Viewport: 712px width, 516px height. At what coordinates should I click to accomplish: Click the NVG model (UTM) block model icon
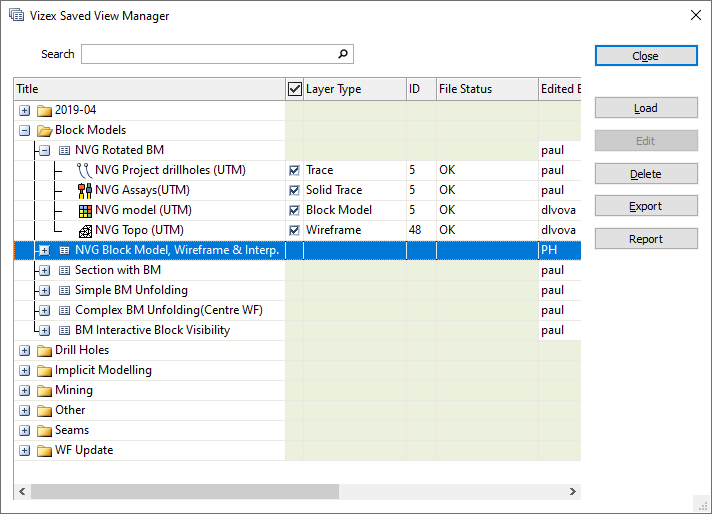85,211
